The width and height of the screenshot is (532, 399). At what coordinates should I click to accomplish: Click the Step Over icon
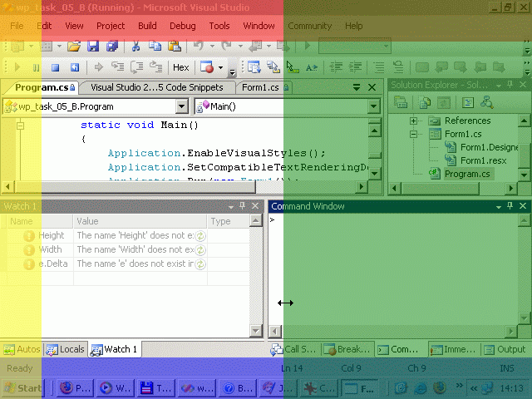click(x=137, y=66)
